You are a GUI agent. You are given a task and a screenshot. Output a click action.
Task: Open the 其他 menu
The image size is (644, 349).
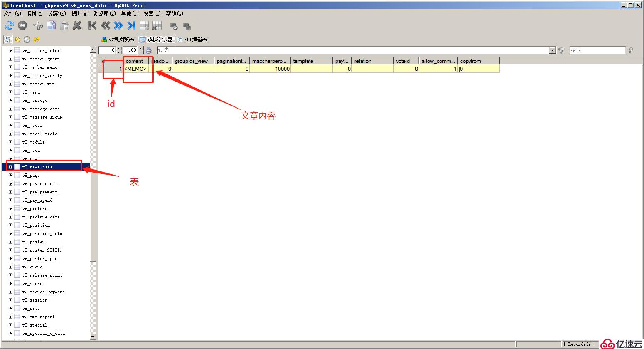coord(129,13)
